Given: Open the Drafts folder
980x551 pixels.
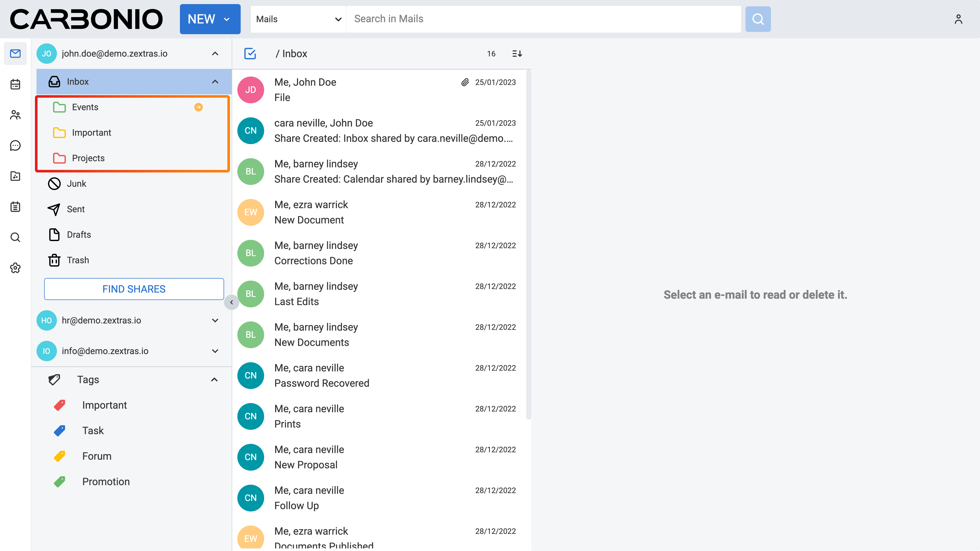Looking at the screenshot, I should [79, 235].
